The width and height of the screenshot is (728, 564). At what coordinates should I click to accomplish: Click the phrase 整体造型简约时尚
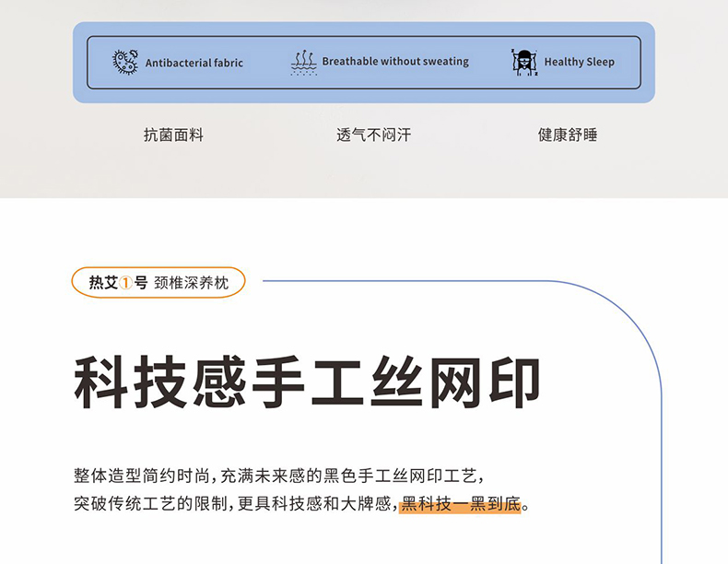point(141,476)
